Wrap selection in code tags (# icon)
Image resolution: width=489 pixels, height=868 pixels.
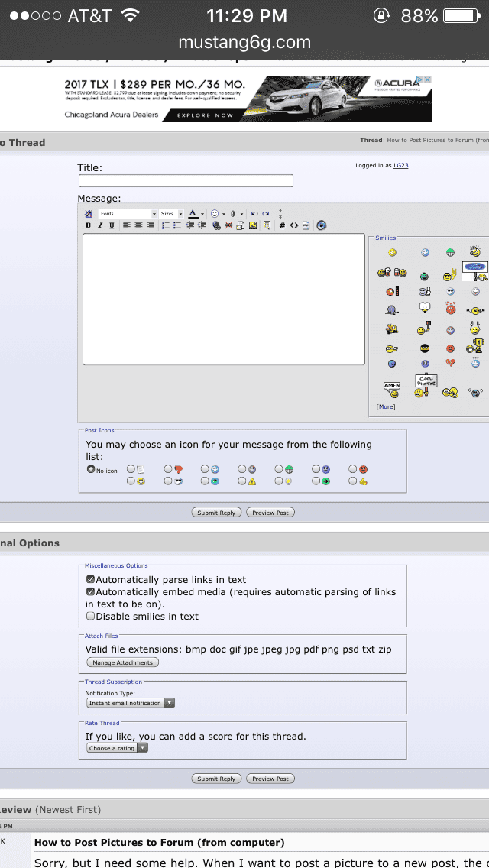point(282,225)
